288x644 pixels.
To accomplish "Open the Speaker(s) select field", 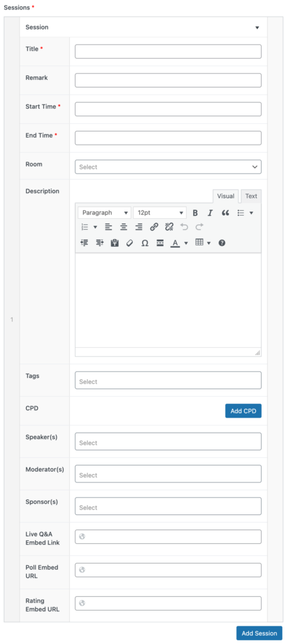I will coord(168,441).
